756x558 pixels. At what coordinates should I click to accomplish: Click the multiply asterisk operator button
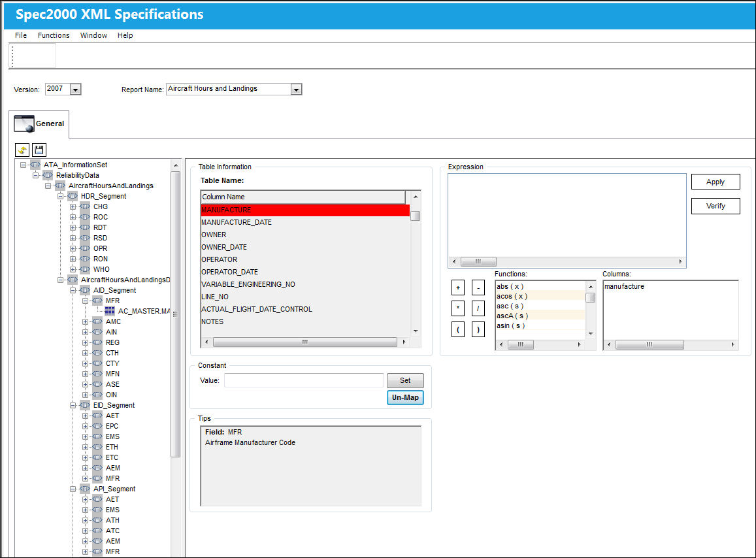click(458, 308)
